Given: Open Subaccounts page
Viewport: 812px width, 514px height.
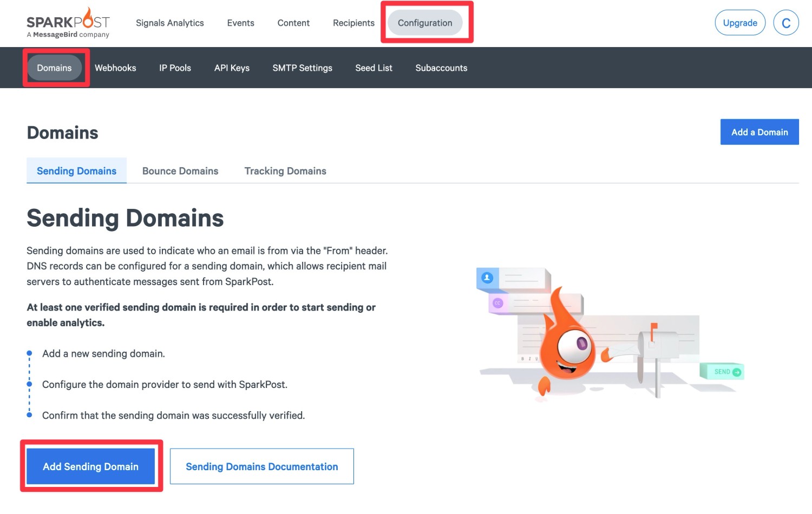Looking at the screenshot, I should coord(441,68).
